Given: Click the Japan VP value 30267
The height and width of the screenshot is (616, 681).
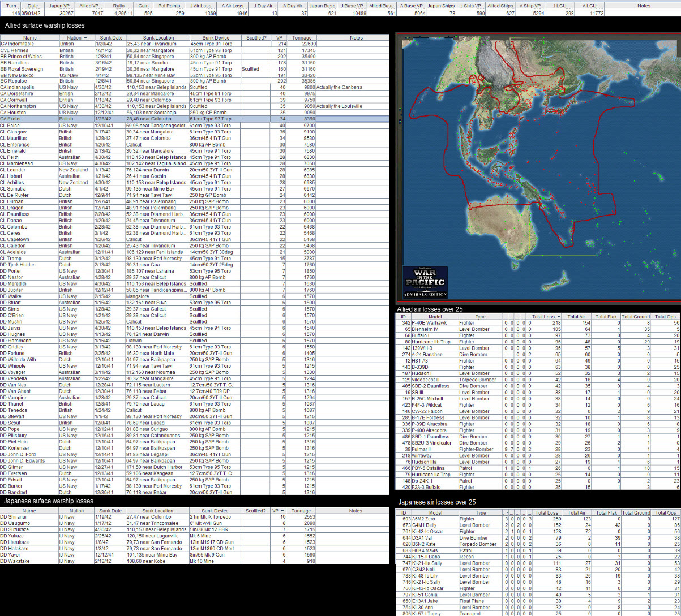Looking at the screenshot, I should click(66, 12).
